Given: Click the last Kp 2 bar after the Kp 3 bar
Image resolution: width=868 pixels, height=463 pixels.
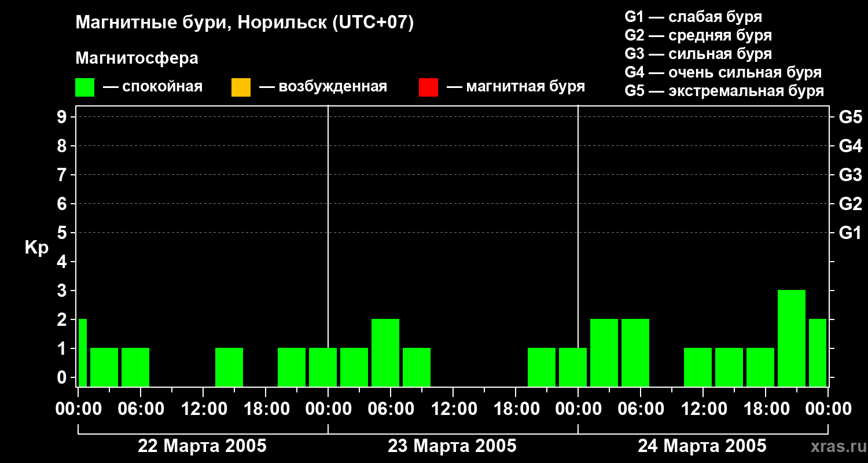Looking at the screenshot, I should (818, 352).
